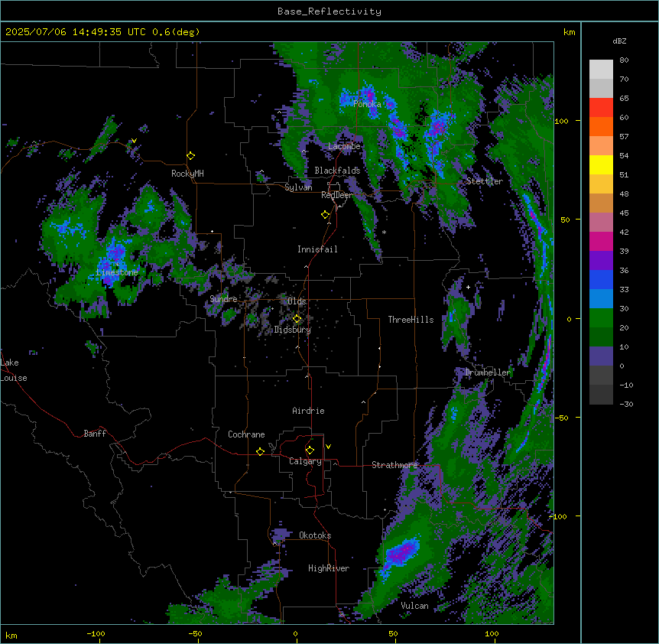Click the yellow diamond marker near RockyMH
The width and height of the screenshot is (659, 644).
coord(191,156)
